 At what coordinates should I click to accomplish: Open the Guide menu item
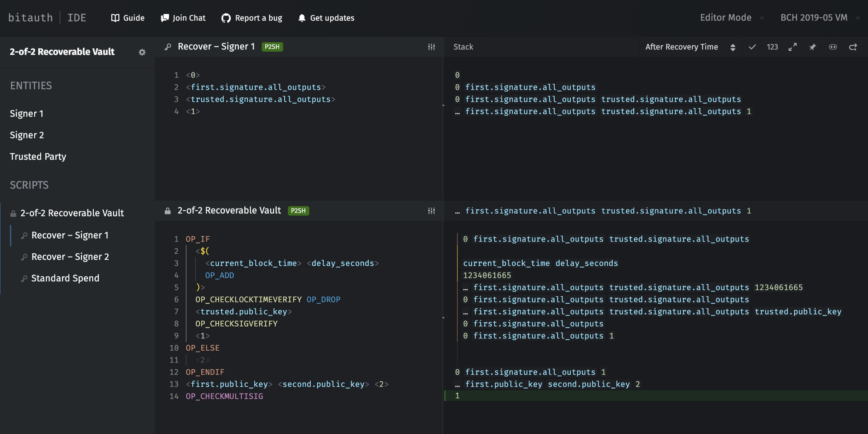click(127, 18)
